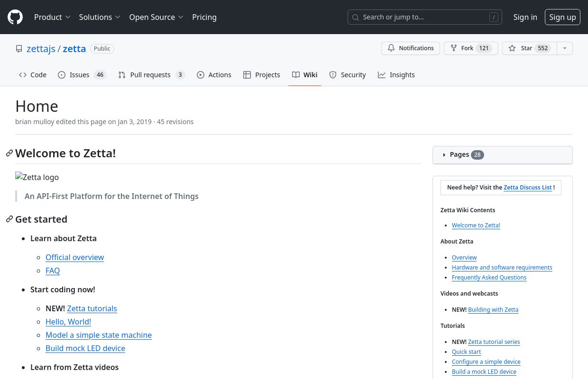
Task: Click the Fork count 121
Action: (484, 48)
